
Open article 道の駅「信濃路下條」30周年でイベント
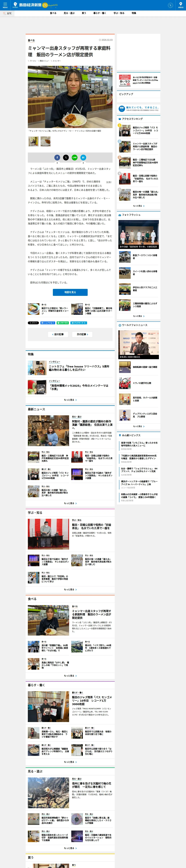pos(48,647)
